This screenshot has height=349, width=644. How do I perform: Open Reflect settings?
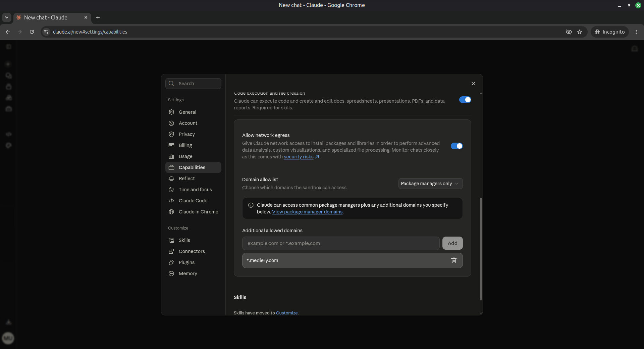[193, 179]
